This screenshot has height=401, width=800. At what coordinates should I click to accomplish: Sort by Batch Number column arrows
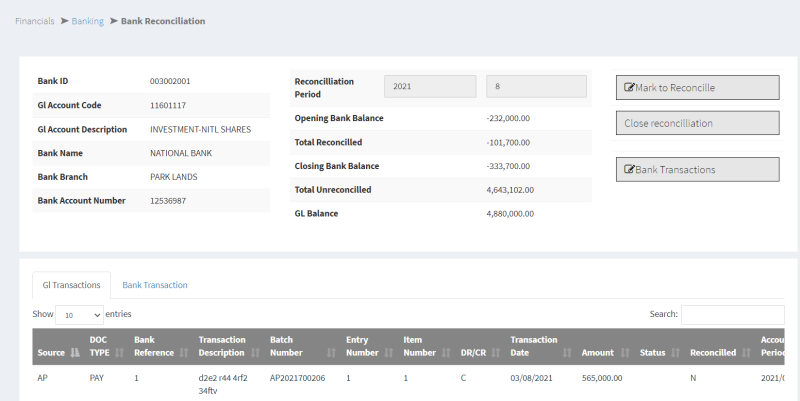coord(330,353)
